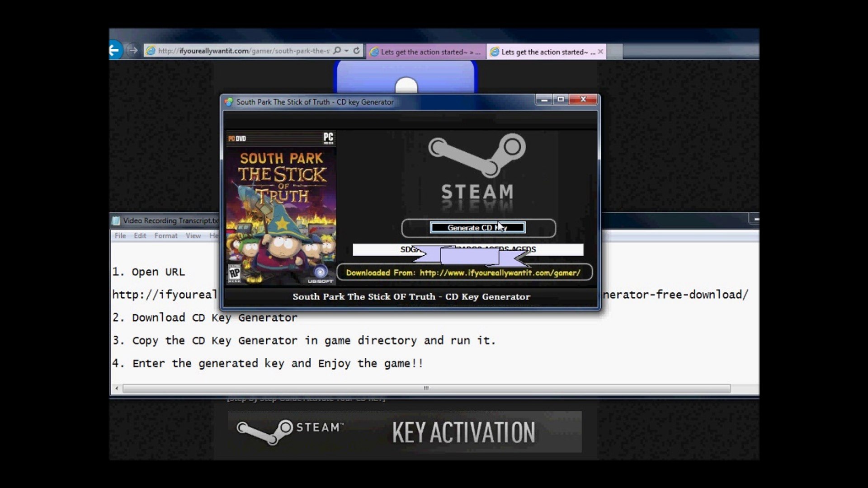Click the keygen window title bar icon
This screenshot has width=868, height=488.
[x=229, y=102]
